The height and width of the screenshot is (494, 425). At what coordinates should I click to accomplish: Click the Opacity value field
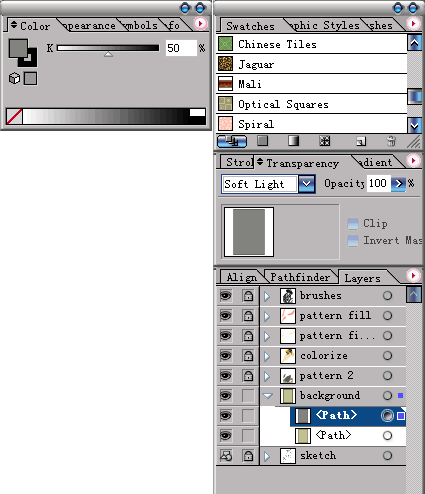pos(378,183)
